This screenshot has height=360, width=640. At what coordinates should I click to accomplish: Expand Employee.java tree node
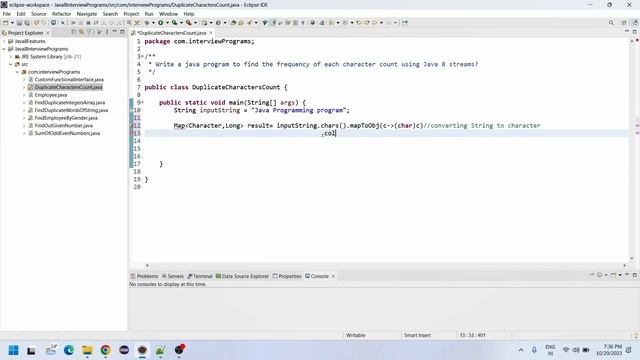pyautogui.click(x=24, y=95)
